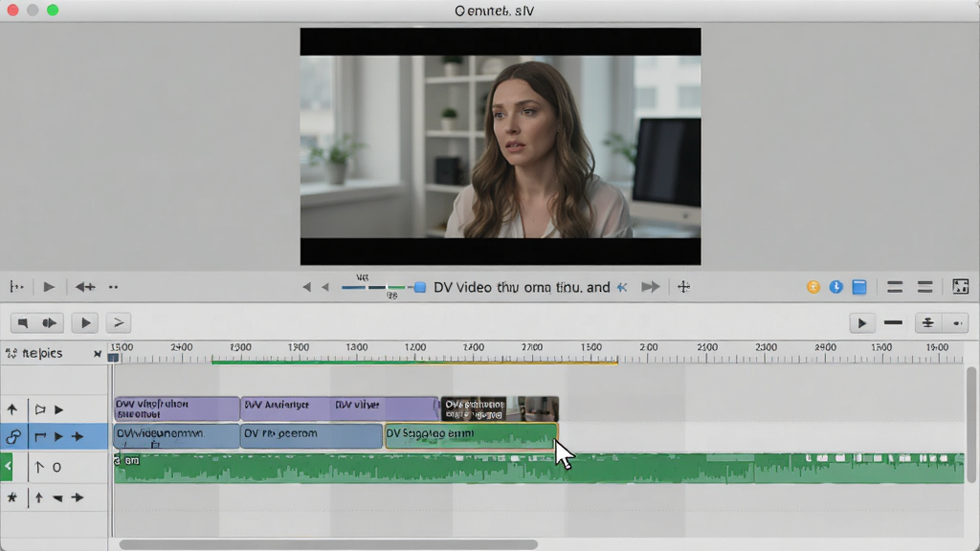Click the blue slider handle in the toolbar
Screen dimensions: 980x551
point(420,287)
